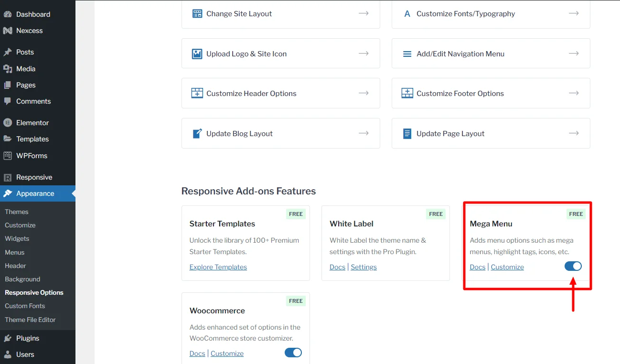Viewport: 620px width, 364px height.
Task: Click the Customize Header Options icon
Action: point(197,93)
